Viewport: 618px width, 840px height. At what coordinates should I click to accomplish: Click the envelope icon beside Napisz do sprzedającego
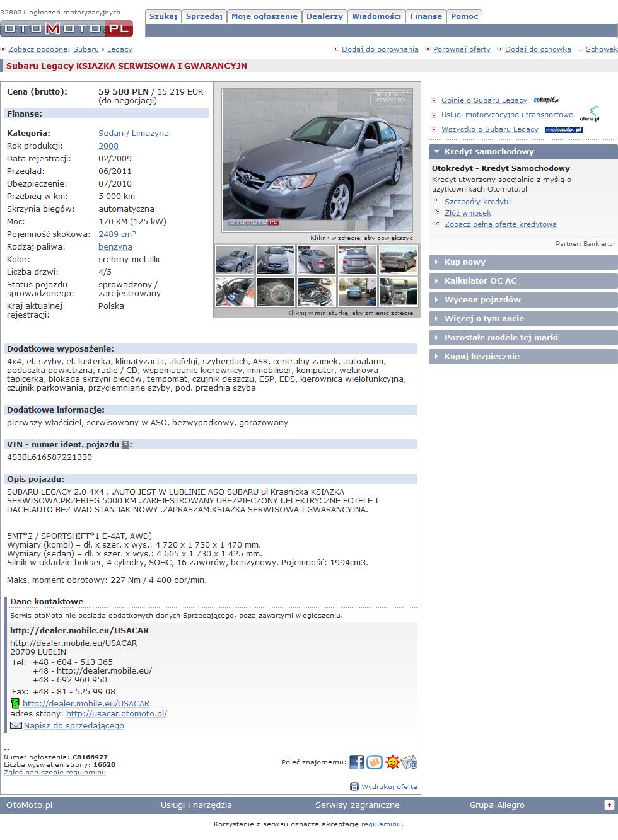click(x=16, y=725)
